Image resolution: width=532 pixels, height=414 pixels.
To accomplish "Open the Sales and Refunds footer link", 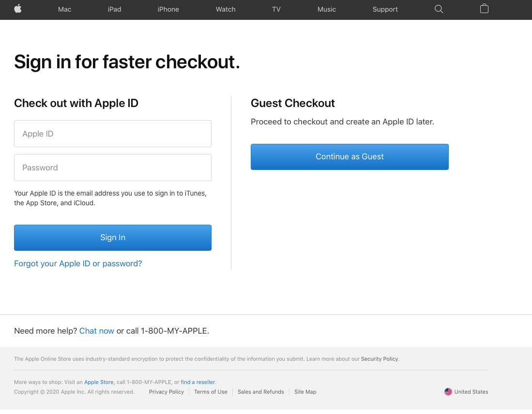I will pyautogui.click(x=260, y=392).
